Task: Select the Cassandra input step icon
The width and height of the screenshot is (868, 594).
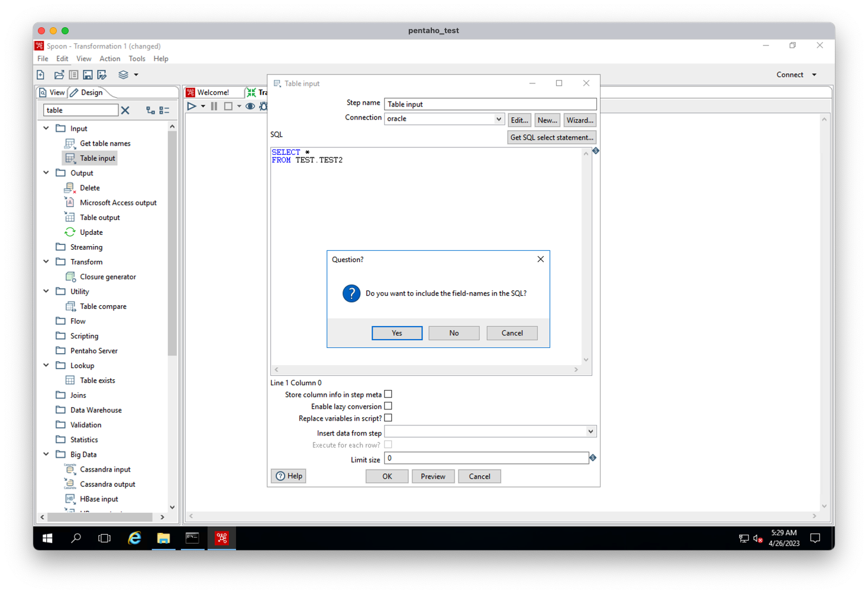Action: (x=70, y=469)
